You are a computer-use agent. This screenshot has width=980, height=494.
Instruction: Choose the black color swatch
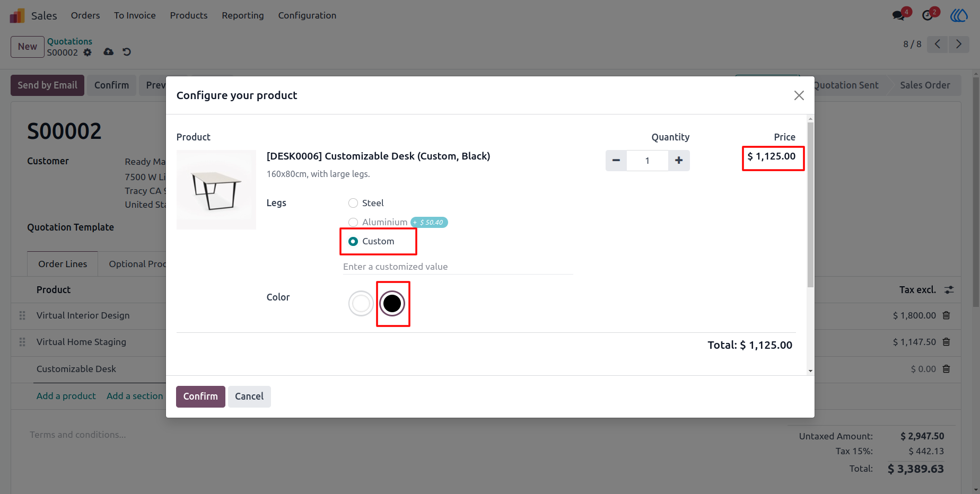coord(392,304)
